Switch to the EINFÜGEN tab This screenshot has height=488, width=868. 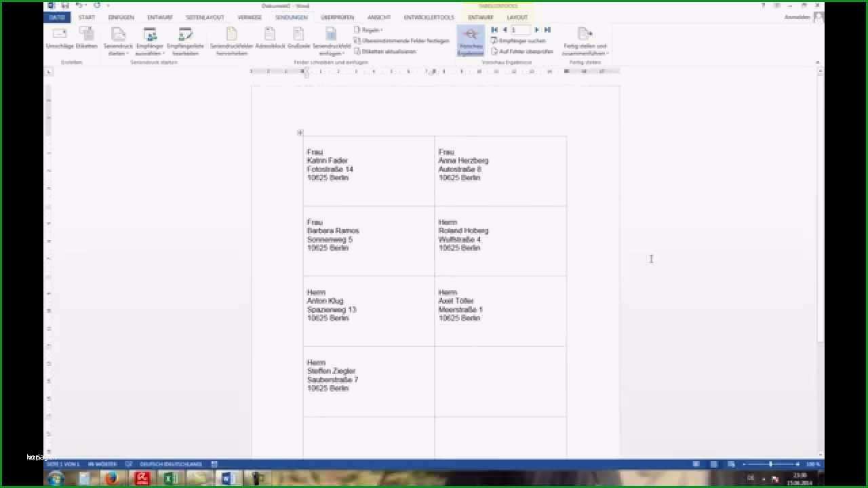[121, 17]
